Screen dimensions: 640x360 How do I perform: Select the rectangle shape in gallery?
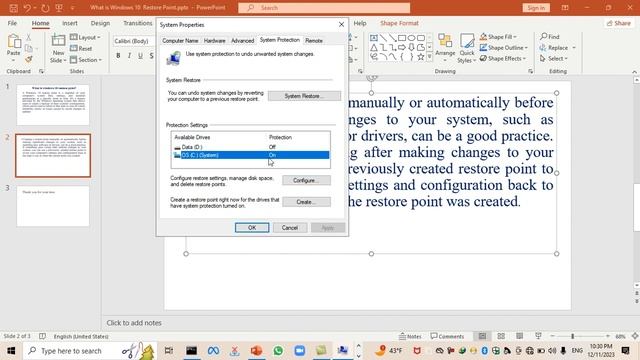pyautogui.click(x=402, y=38)
